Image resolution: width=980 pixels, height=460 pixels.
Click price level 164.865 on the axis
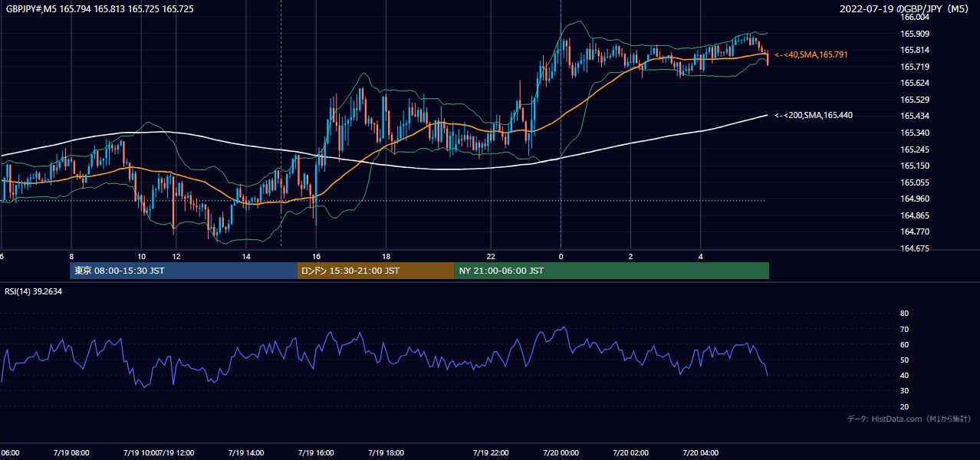click(x=916, y=215)
